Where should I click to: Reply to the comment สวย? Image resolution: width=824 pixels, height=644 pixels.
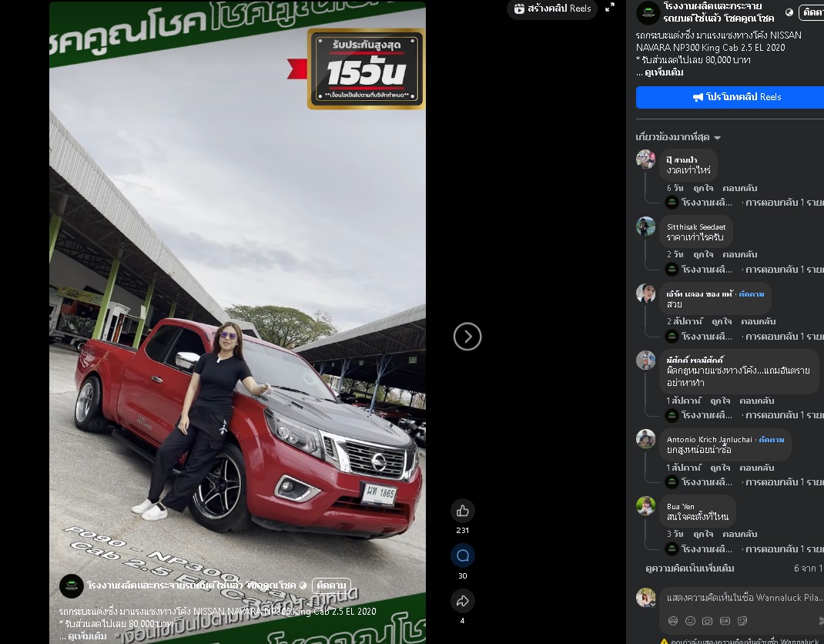click(759, 321)
